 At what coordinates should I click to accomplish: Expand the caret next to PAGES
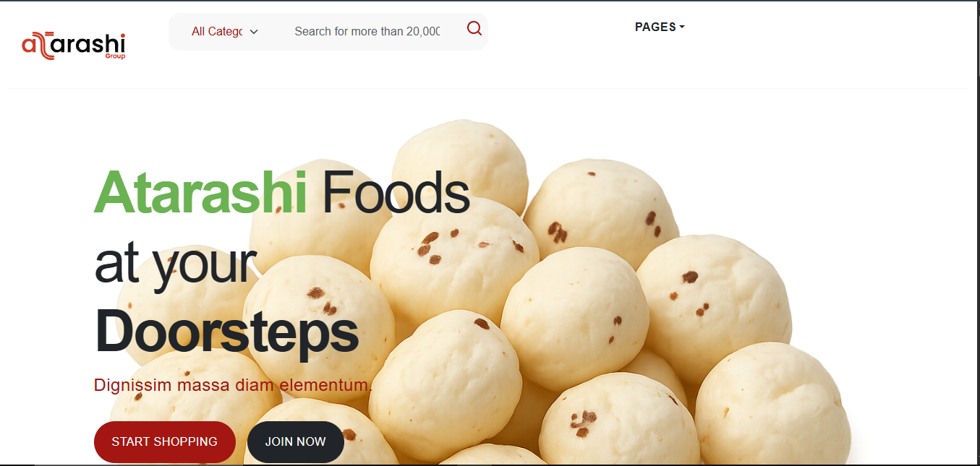coord(682,27)
